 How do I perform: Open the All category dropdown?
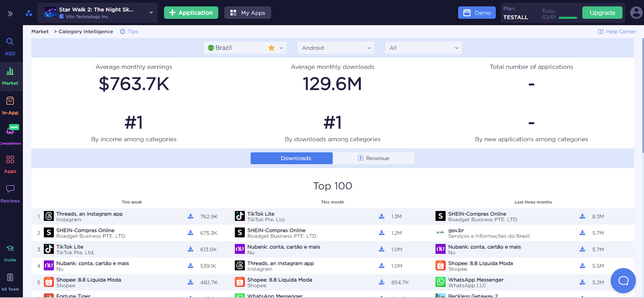pos(423,48)
